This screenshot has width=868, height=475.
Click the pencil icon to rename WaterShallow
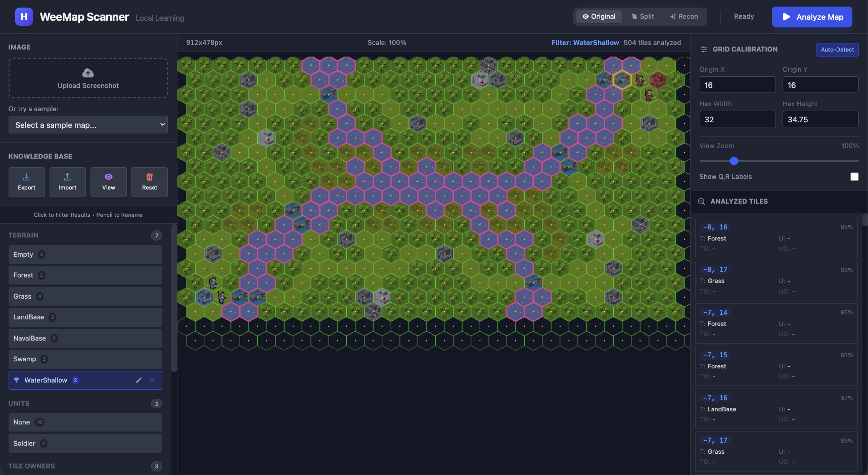(139, 381)
